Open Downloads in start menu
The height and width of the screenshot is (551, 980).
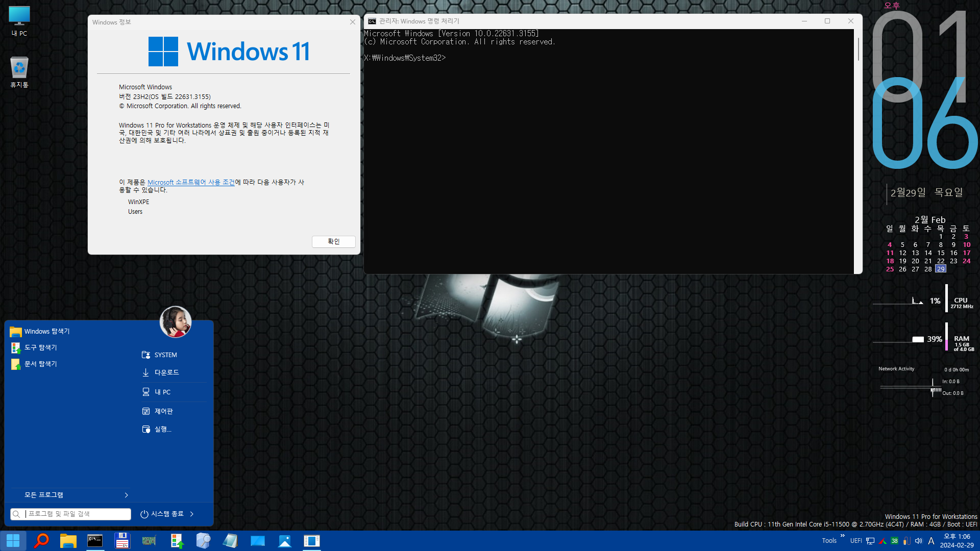tap(174, 372)
